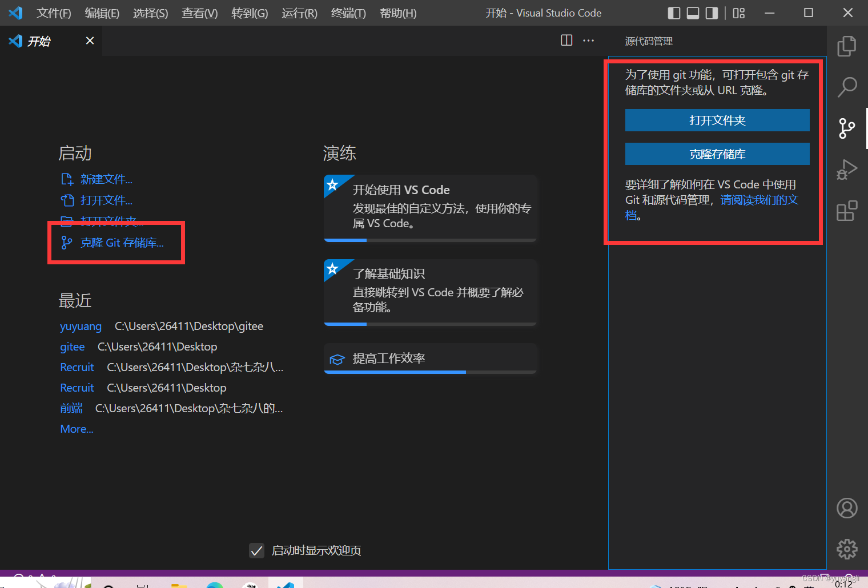Open the 请阅读我们的文档 documentation link

tap(759, 200)
